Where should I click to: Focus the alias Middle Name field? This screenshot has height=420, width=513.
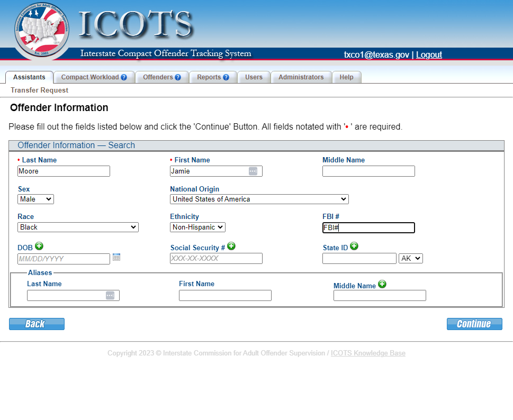click(x=380, y=296)
